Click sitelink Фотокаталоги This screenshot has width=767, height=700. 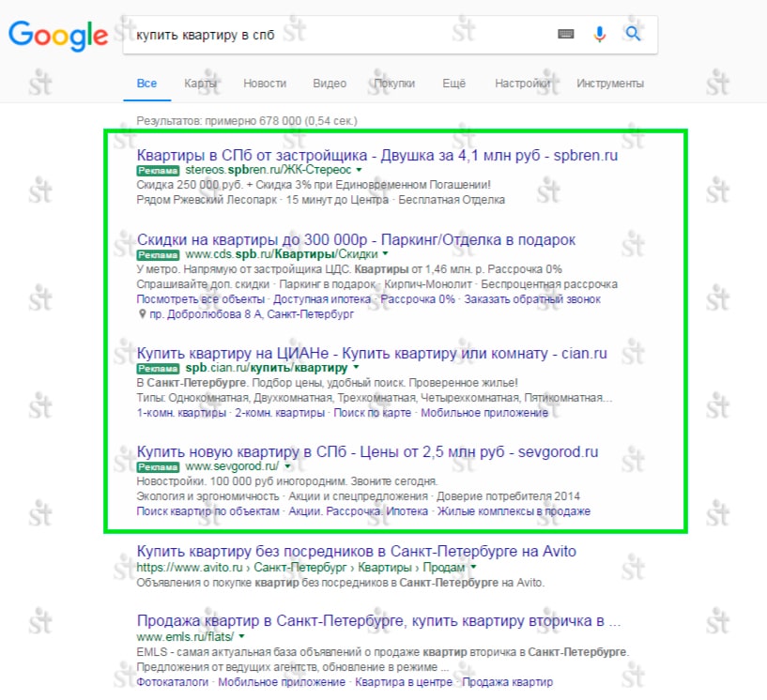[x=172, y=682]
